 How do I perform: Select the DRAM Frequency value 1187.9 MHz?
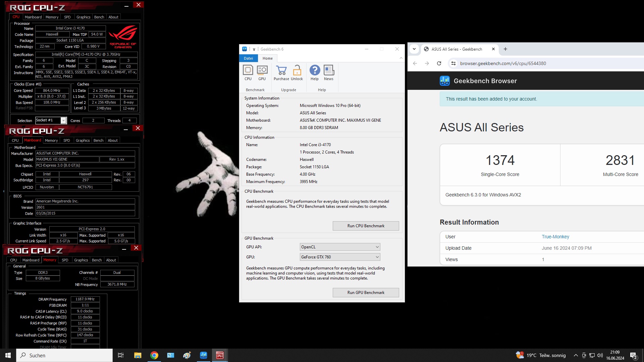[85, 299]
